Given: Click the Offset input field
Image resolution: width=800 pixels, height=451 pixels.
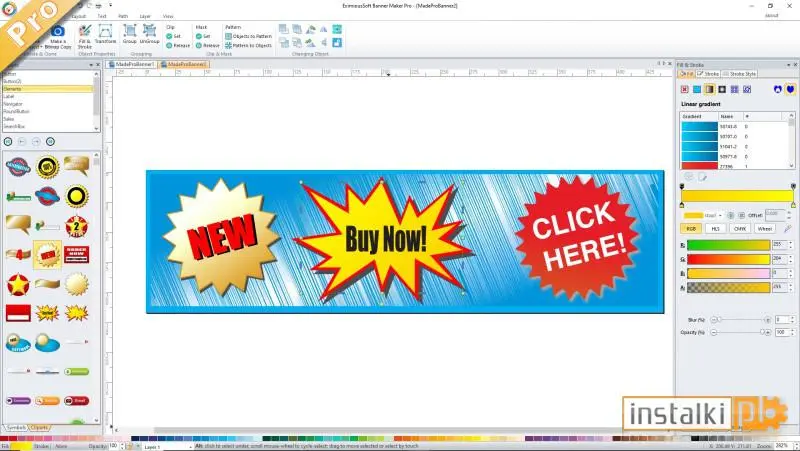Looking at the screenshot, I should point(775,214).
